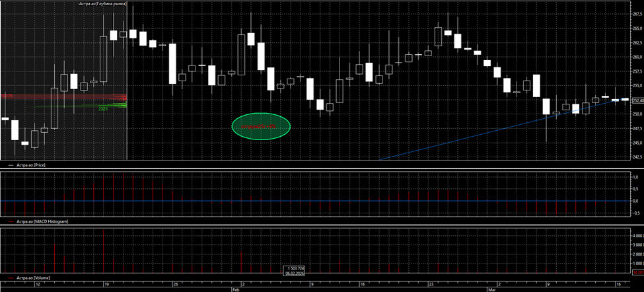This screenshot has height=292, width=644.
Task: Click date marker 23 on time axis
Action: pyautogui.click(x=431, y=284)
